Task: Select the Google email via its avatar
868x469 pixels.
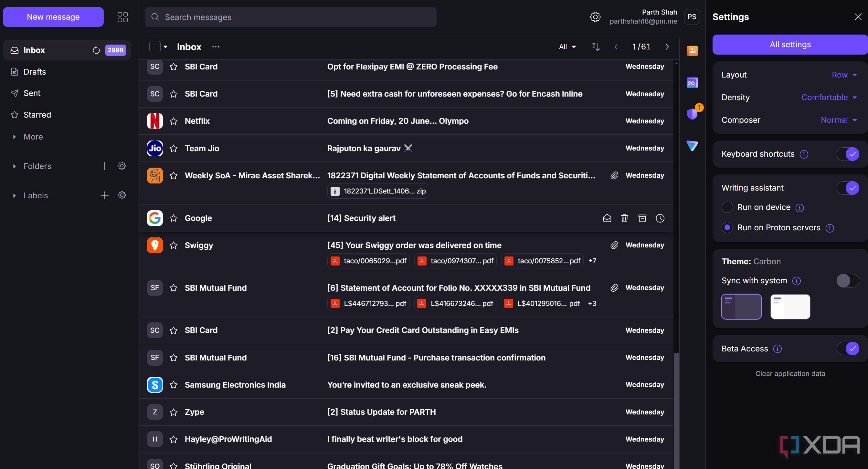Action: pos(155,218)
